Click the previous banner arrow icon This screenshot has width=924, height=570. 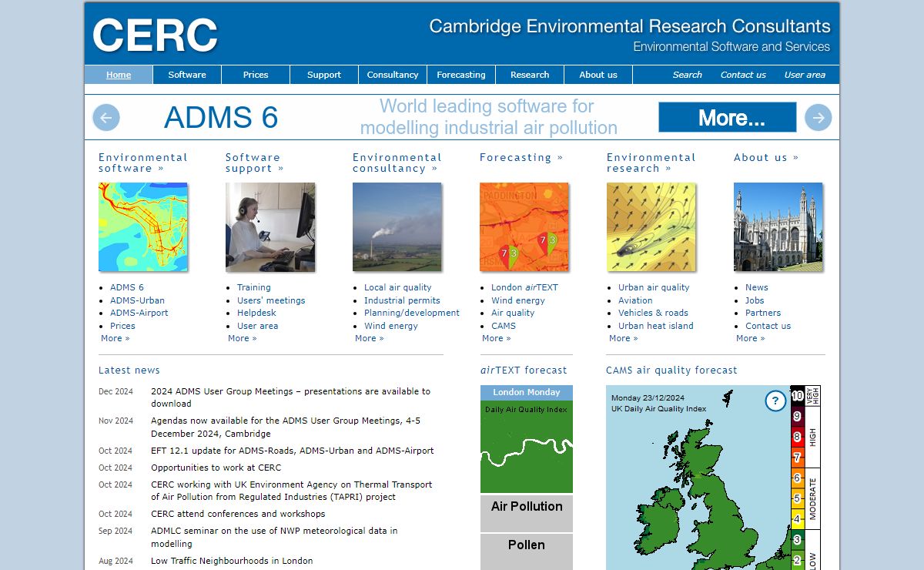106,117
